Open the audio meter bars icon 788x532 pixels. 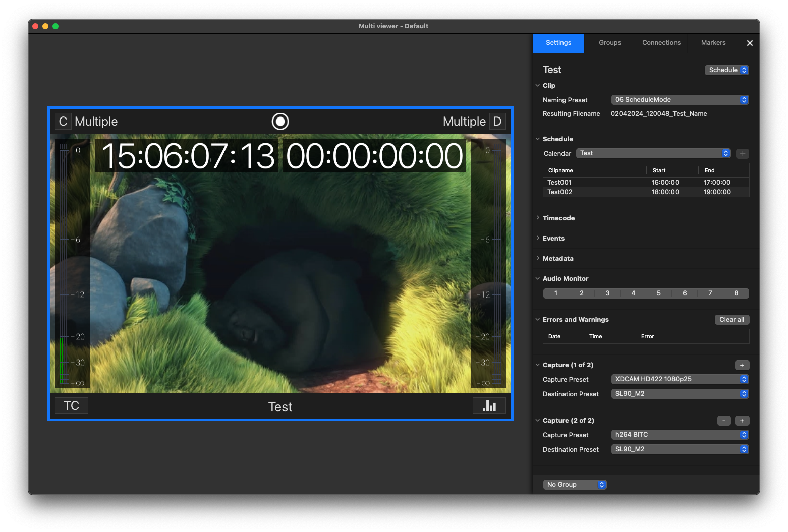pyautogui.click(x=489, y=405)
